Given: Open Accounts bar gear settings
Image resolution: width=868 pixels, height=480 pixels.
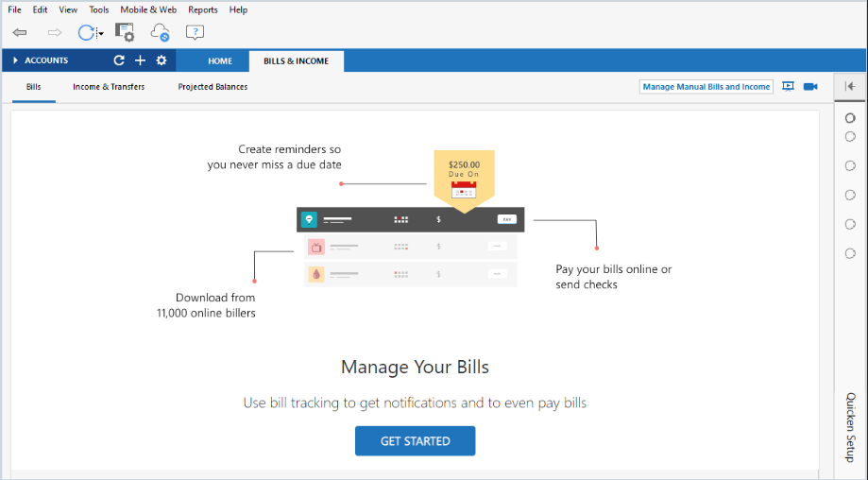Looking at the screenshot, I should [x=162, y=60].
